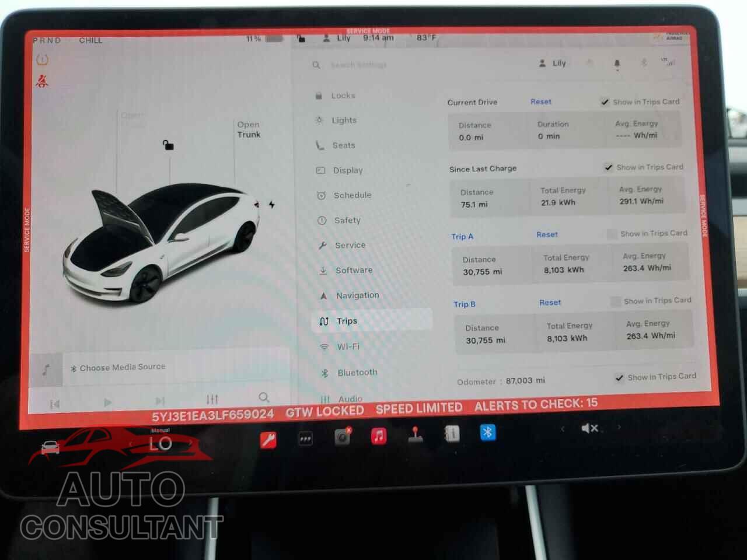The height and width of the screenshot is (560, 747).
Task: Open the Lights settings menu
Action: pos(336,120)
